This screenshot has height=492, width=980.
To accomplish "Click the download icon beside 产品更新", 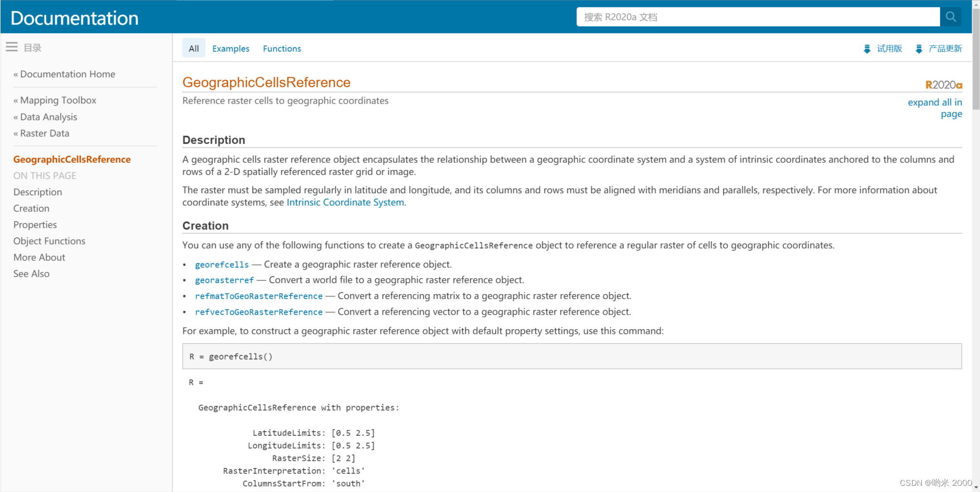I will (919, 48).
